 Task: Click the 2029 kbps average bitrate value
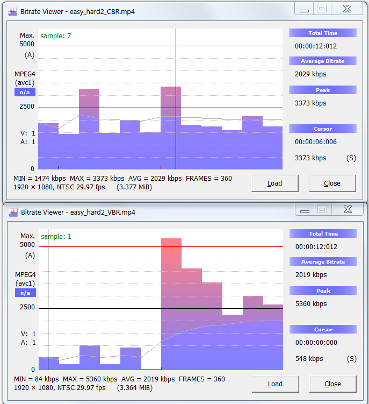pos(310,74)
